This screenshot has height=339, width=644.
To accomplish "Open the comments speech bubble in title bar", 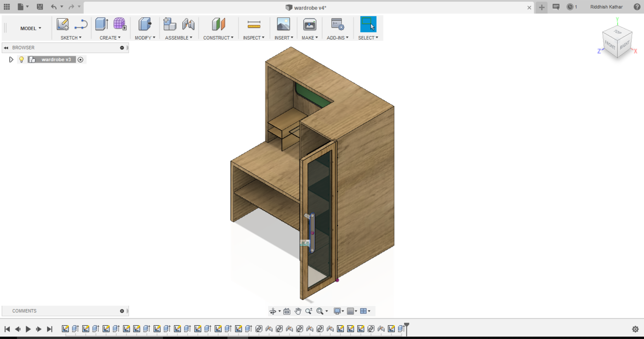I will (556, 7).
